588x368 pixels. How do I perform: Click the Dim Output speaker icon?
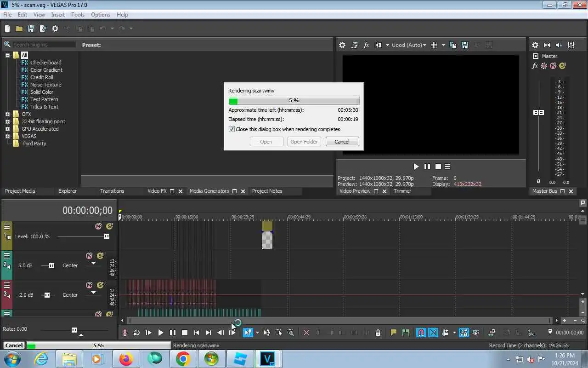pyautogui.click(x=559, y=45)
